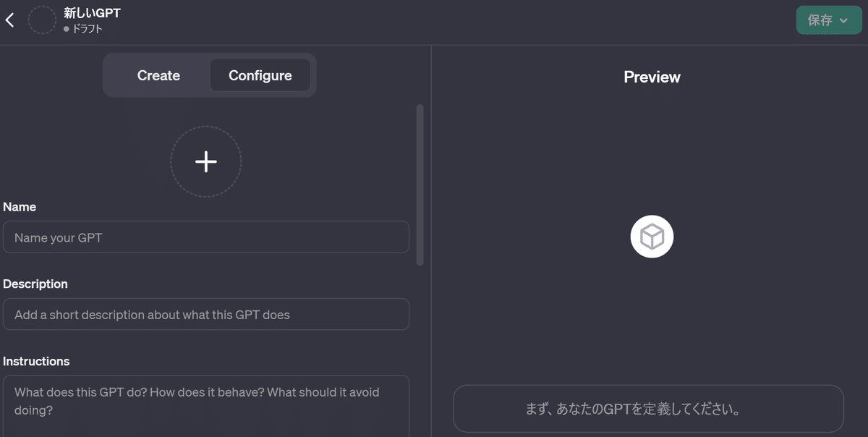The width and height of the screenshot is (868, 437).
Task: Click the Description field label
Action: [35, 284]
